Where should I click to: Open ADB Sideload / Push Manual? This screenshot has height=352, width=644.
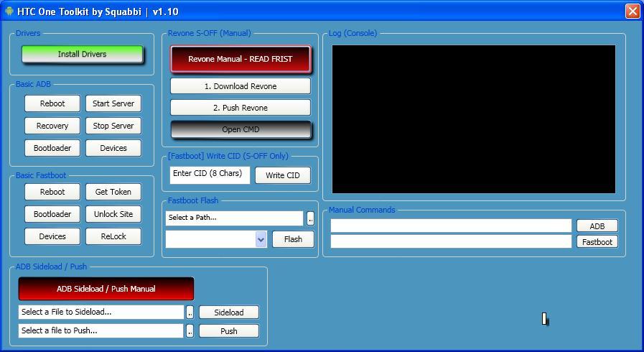(106, 289)
